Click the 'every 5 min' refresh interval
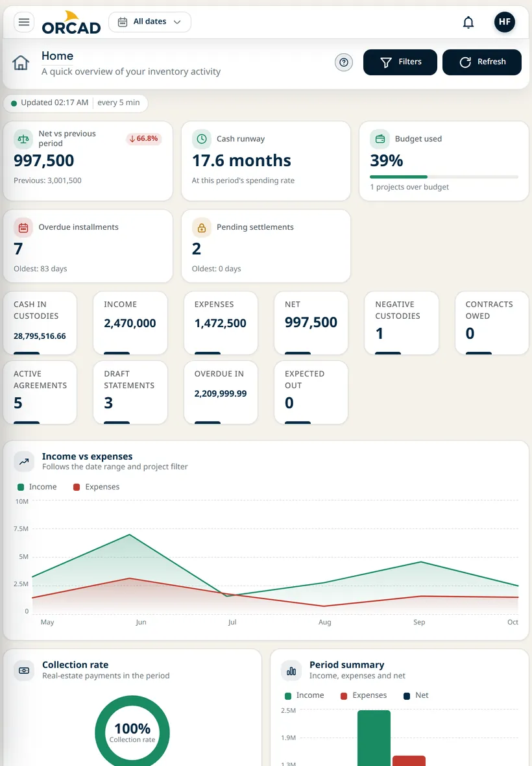The width and height of the screenshot is (532, 766). pyautogui.click(x=119, y=103)
